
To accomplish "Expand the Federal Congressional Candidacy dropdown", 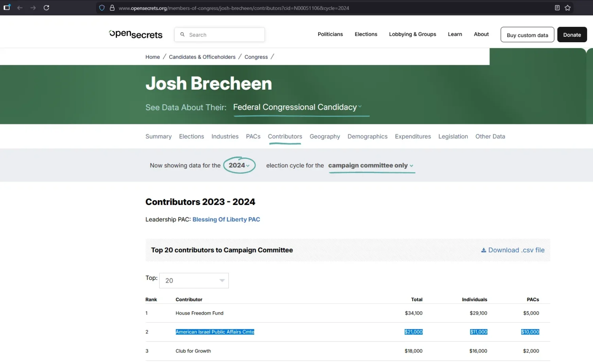I will tap(297, 107).
